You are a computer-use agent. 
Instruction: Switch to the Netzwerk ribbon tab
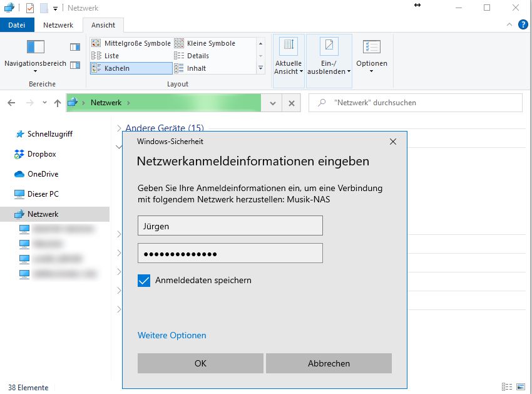pos(58,25)
